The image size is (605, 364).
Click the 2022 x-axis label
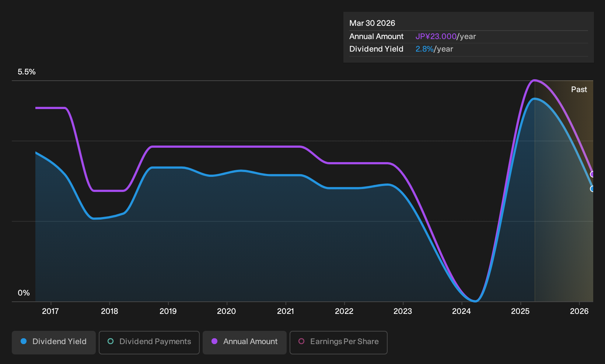pos(344,311)
